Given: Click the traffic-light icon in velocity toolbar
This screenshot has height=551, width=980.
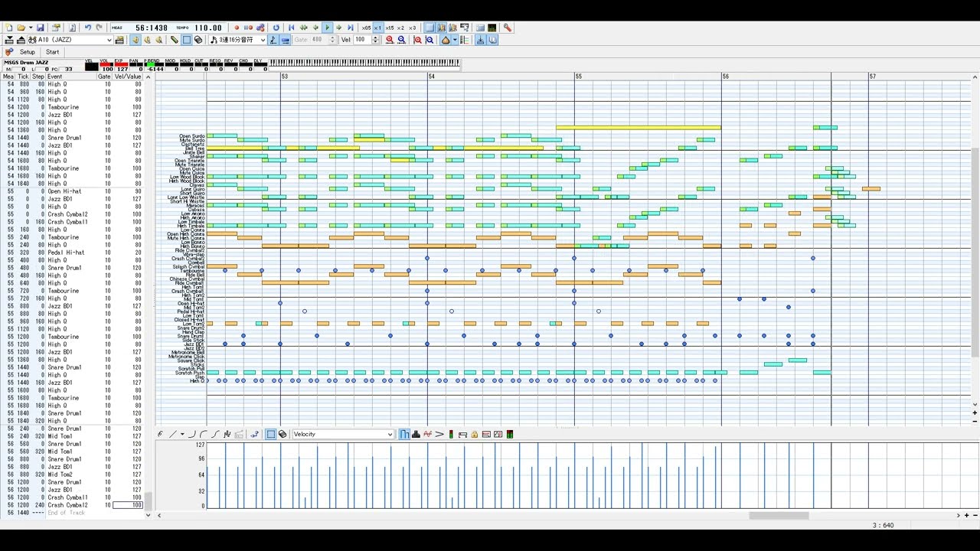Looking at the screenshot, I should [x=451, y=434].
